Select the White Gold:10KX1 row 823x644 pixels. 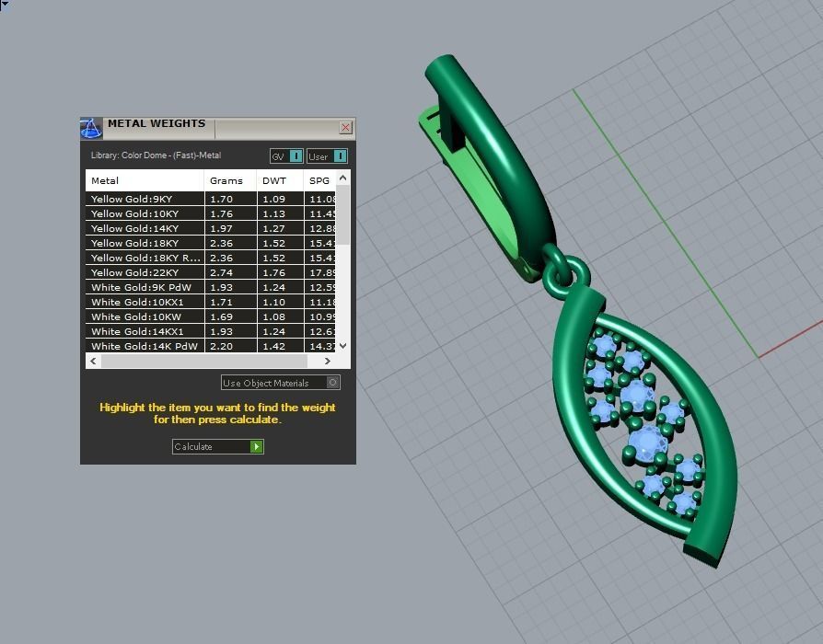point(211,302)
